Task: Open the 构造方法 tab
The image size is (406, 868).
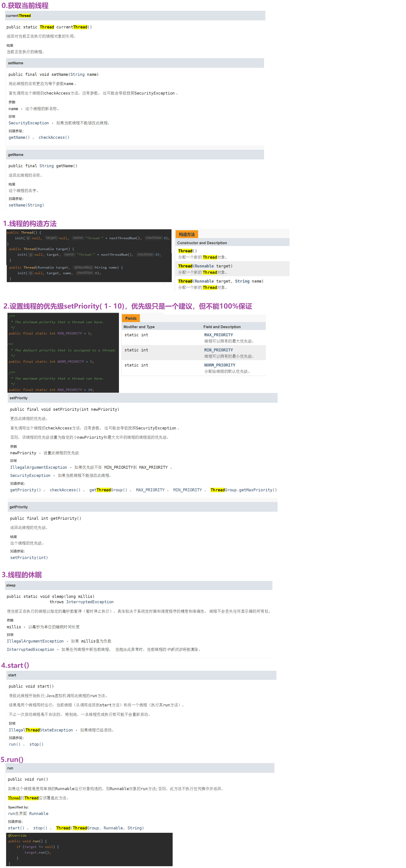Action: (187, 234)
